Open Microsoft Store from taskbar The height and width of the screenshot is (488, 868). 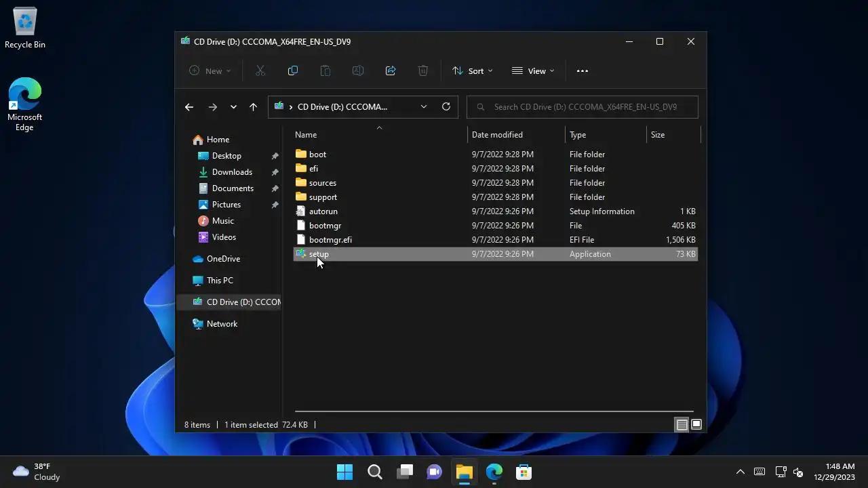(524, 472)
